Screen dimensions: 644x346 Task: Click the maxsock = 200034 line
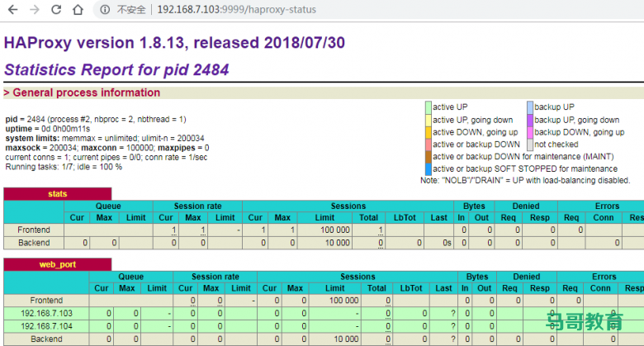tap(107, 148)
